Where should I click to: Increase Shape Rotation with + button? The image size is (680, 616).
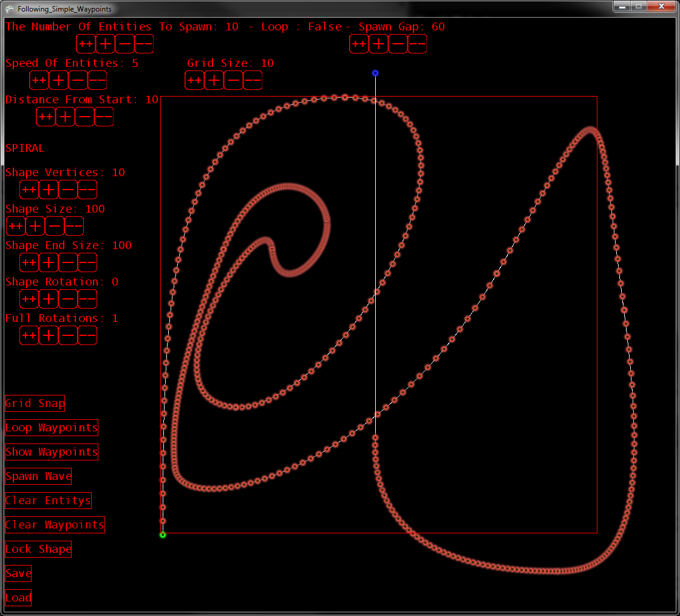[x=49, y=299]
